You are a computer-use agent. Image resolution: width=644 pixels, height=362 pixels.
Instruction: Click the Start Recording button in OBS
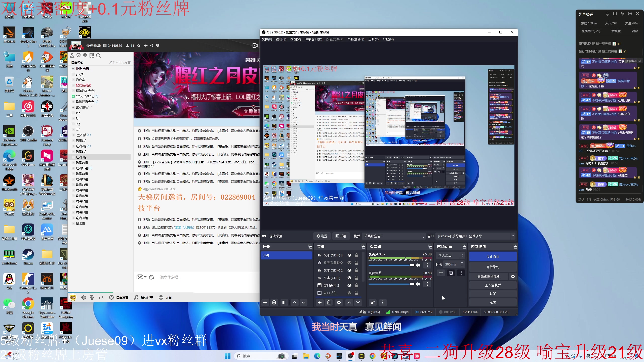[492, 266]
